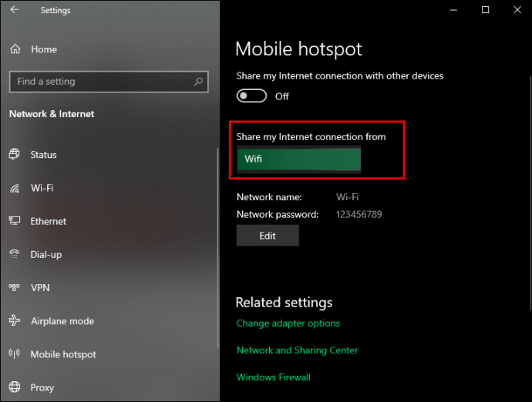Open the Status settings page
The width and height of the screenshot is (532, 402).
(43, 155)
